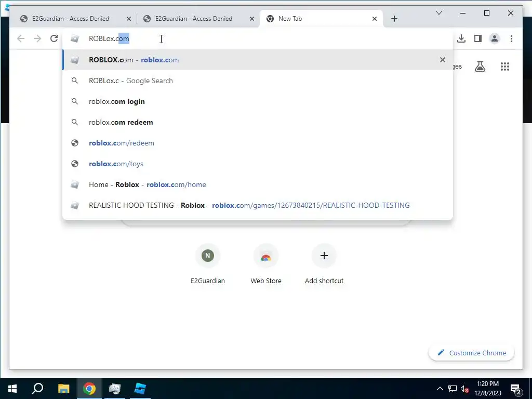Open the taskbar search magnifier
Viewport: 532px width, 399px height.
(37, 389)
